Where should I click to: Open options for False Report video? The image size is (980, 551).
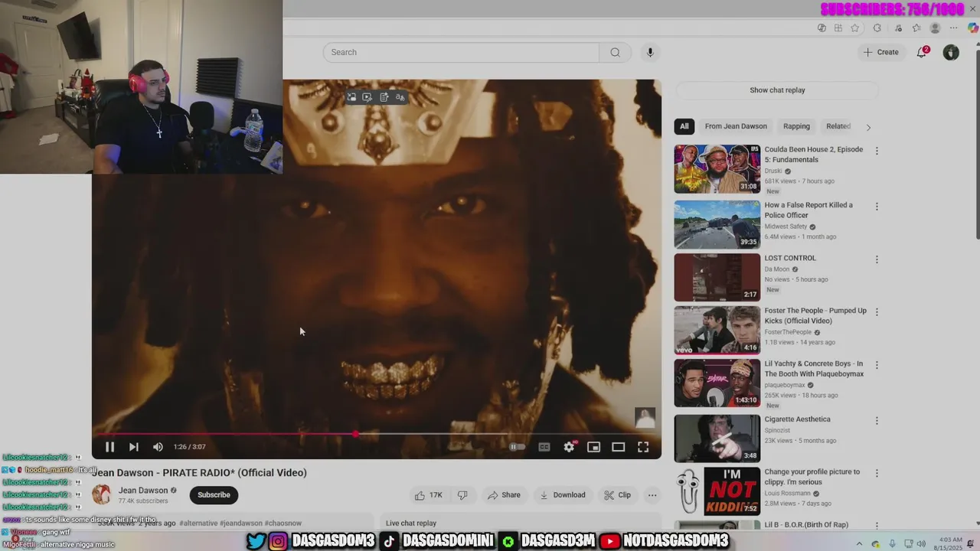tap(877, 207)
